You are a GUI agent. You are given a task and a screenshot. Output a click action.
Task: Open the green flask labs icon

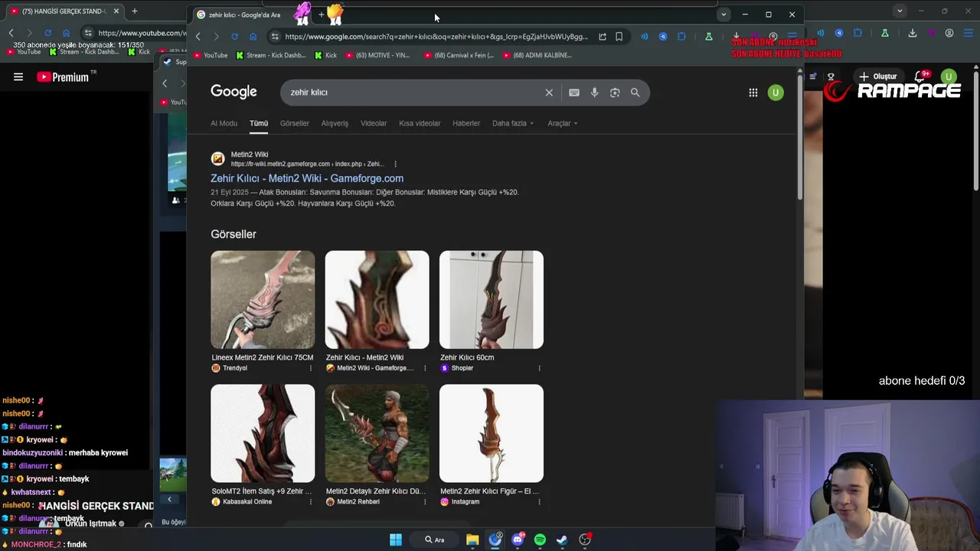(709, 36)
